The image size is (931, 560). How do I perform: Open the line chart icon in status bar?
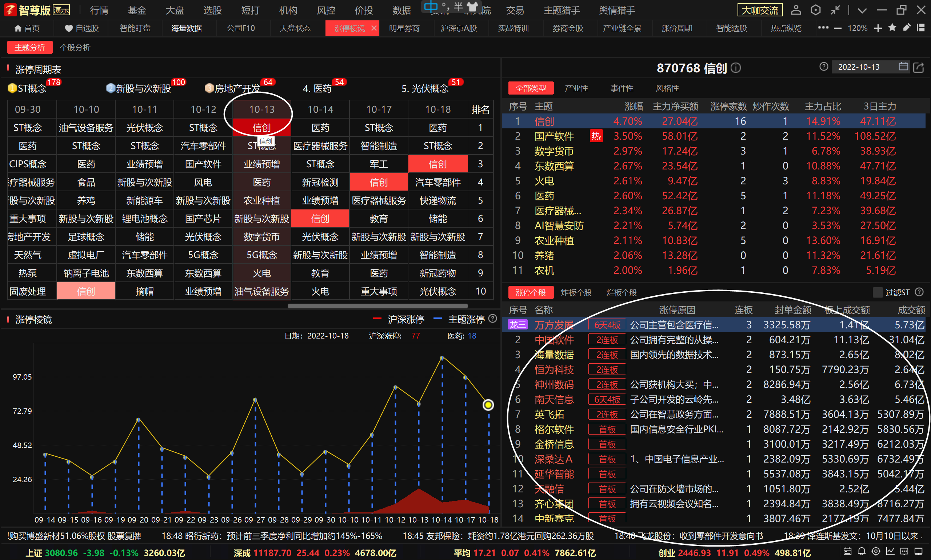point(890,551)
